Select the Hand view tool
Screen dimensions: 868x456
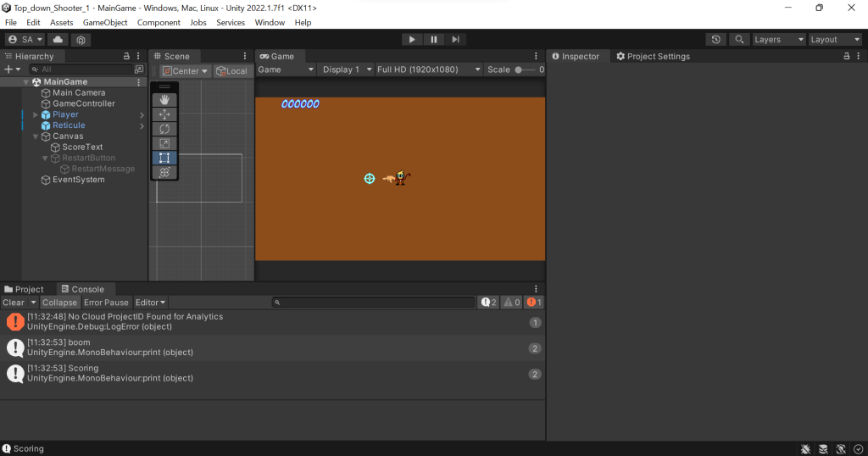[164, 100]
